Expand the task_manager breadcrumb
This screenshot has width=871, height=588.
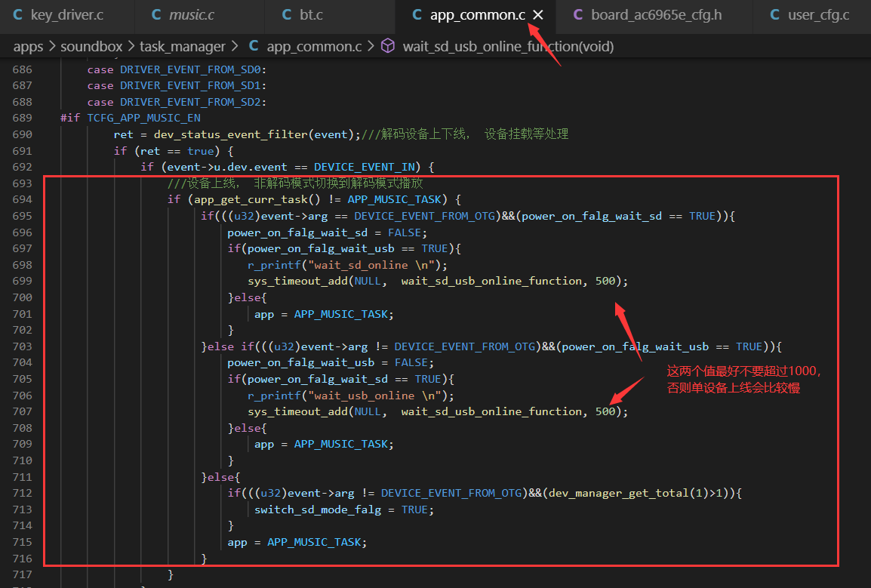183,47
